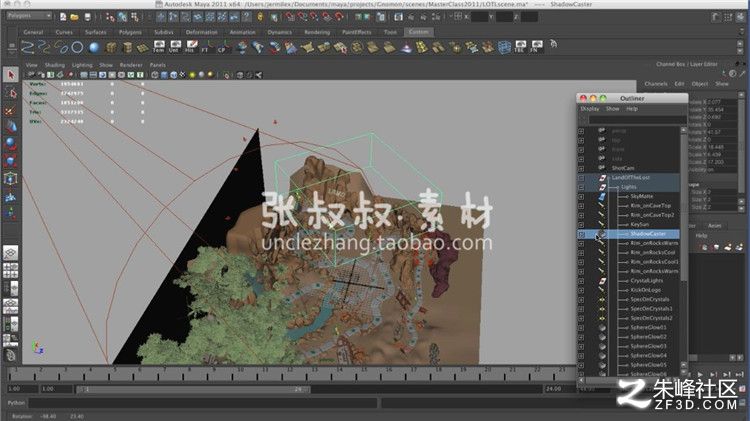Select the Rotate tool in toolbox
The image size is (750, 421).
point(11,144)
